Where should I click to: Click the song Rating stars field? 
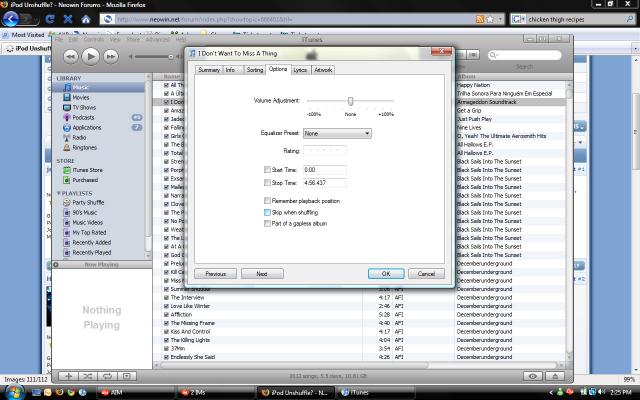pos(325,151)
